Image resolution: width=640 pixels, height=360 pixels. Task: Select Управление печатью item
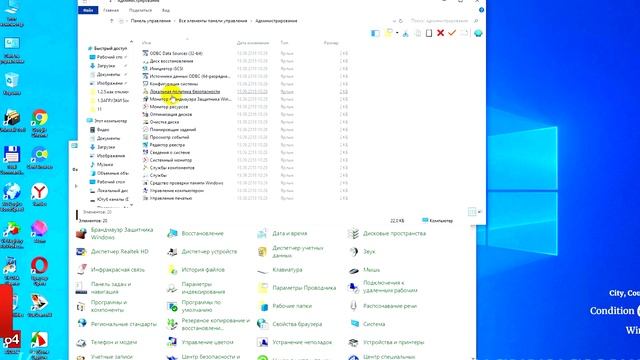click(x=171, y=198)
